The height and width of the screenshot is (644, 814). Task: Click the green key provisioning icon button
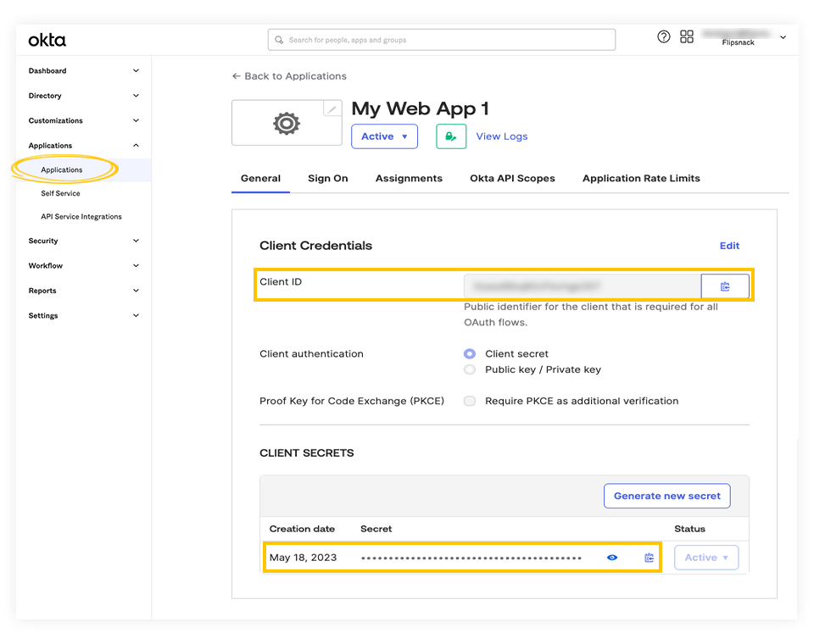[451, 136]
